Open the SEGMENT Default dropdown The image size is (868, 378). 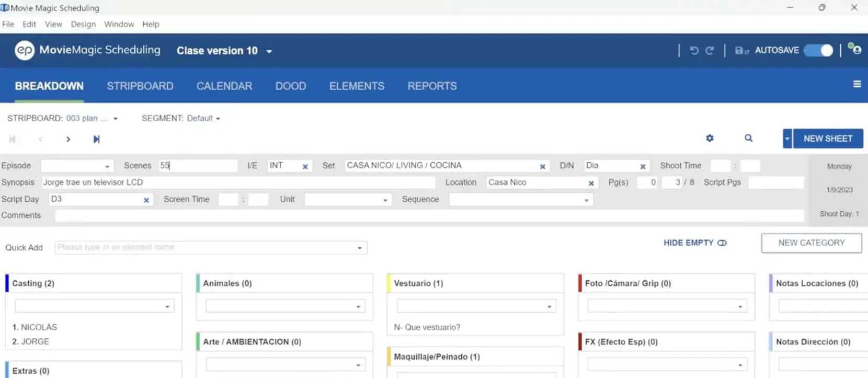point(181,119)
